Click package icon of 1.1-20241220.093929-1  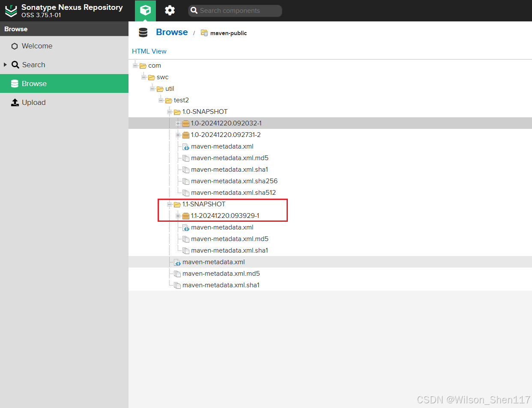[186, 216]
